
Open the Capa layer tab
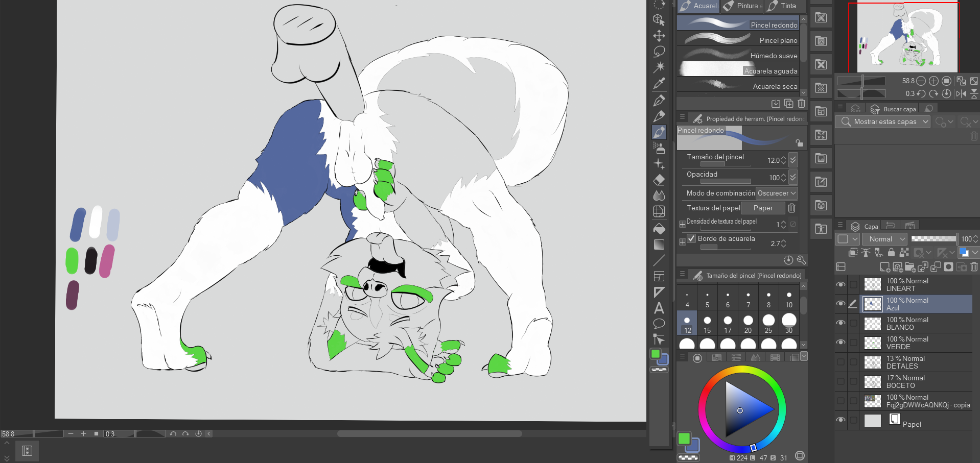point(865,226)
